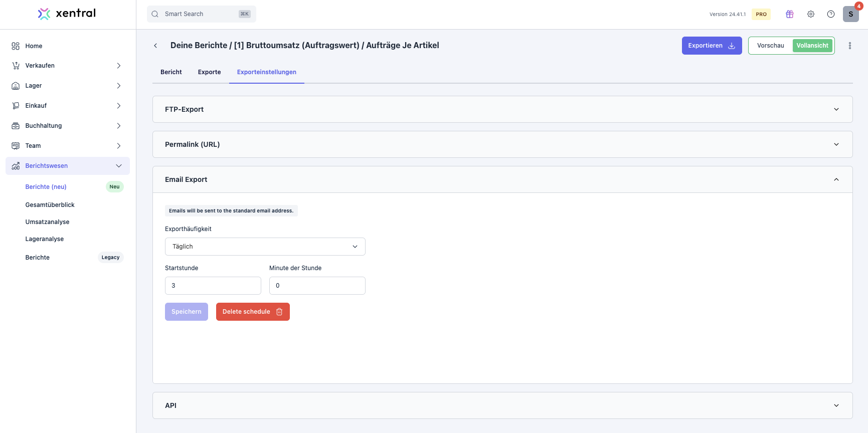
Task: Open settings via the gear icon
Action: coord(810,14)
